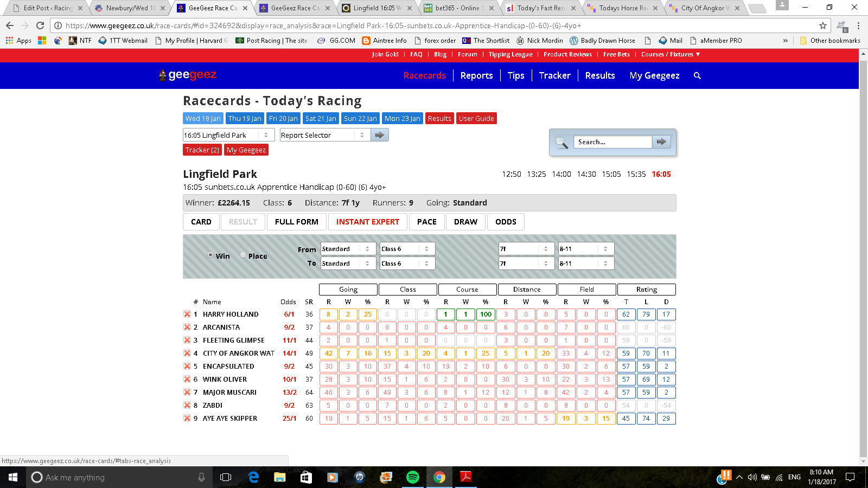
Task: Remove Fleeting Glimpse with red X
Action: 187,340
